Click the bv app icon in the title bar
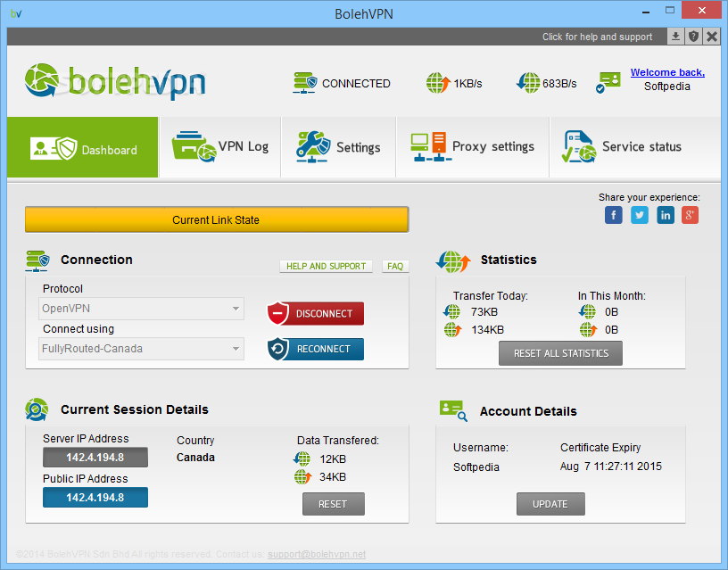 (16, 13)
